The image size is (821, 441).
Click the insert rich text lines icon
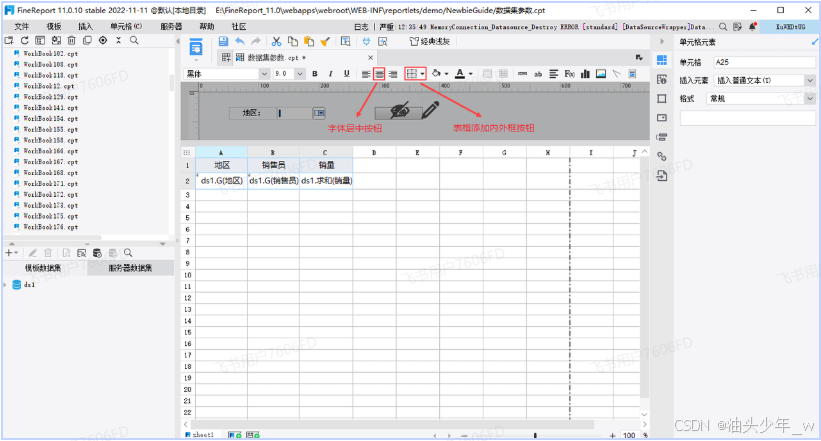[553, 74]
